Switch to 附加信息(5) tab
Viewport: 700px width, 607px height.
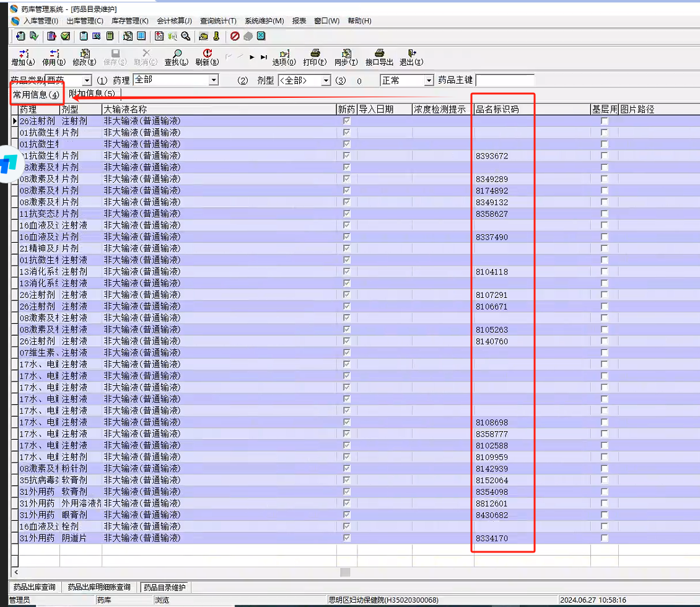click(92, 94)
